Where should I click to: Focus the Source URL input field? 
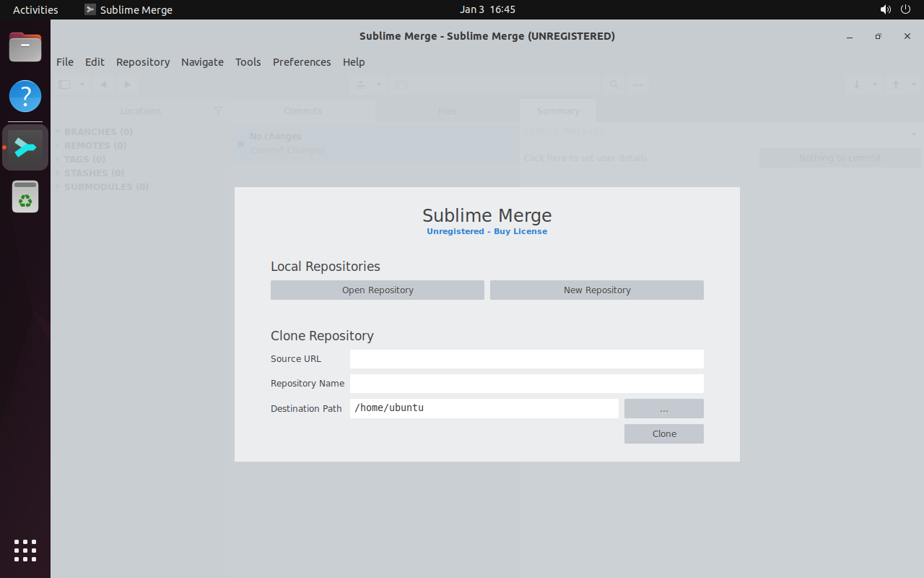(x=527, y=359)
